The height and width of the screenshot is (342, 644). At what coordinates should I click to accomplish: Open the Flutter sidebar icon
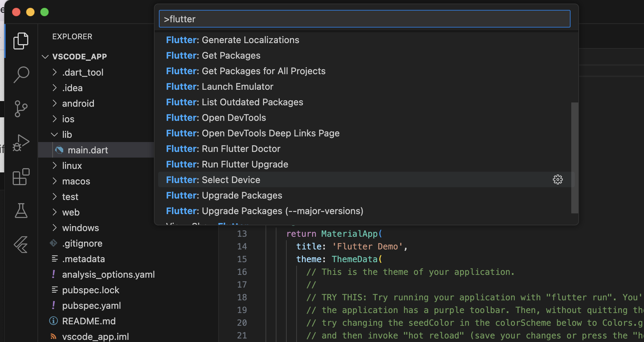point(21,244)
